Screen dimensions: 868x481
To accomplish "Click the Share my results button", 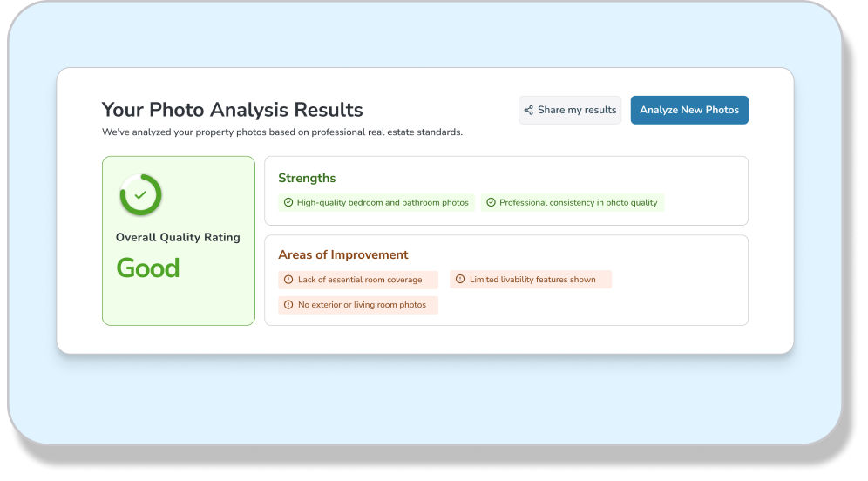I will 570,111.
